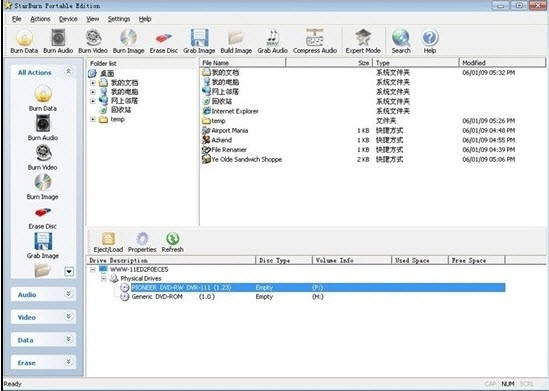This screenshot has height=391, width=549.
Task: Click the Grab Audio toolbar icon
Action: (x=272, y=41)
